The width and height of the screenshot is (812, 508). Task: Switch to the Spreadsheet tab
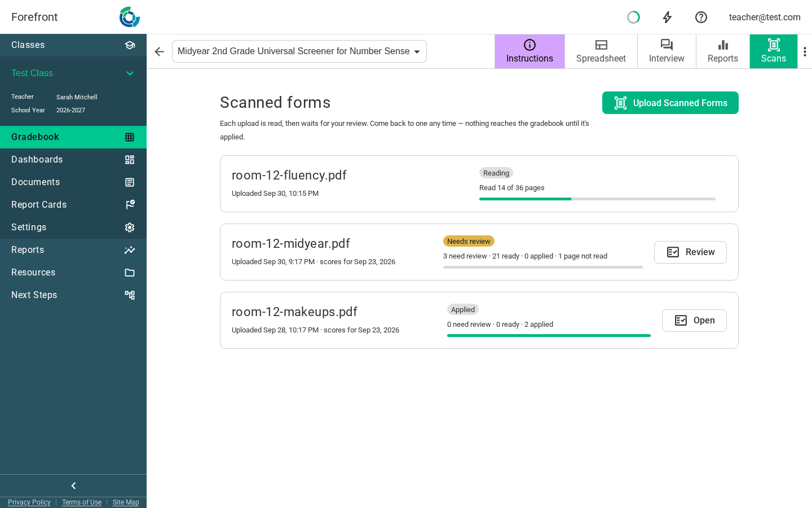(601, 51)
